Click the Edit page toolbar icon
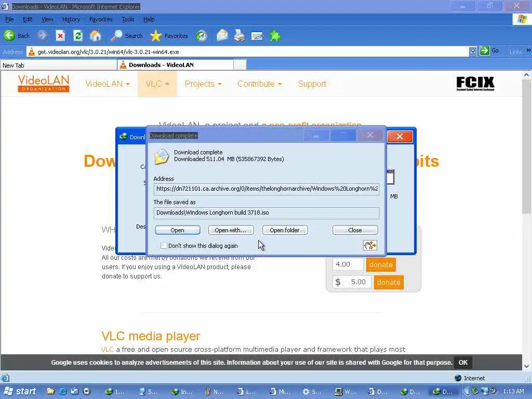 (257, 36)
